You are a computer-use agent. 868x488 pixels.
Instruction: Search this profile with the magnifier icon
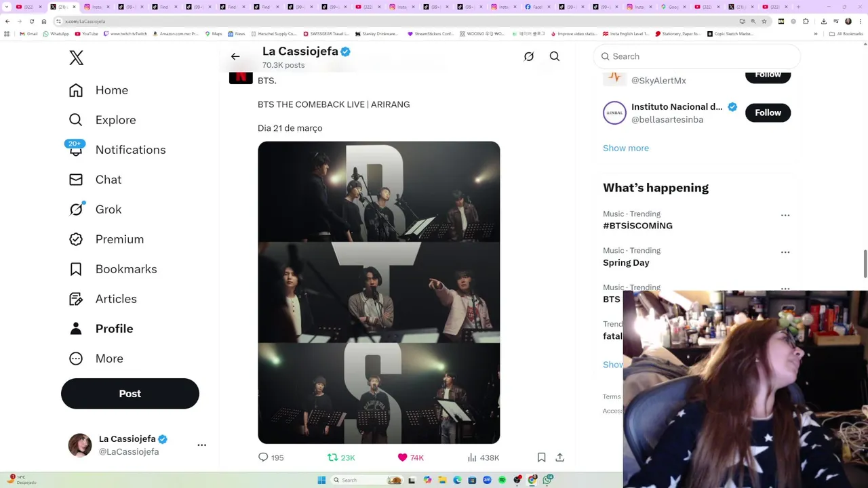tap(555, 57)
